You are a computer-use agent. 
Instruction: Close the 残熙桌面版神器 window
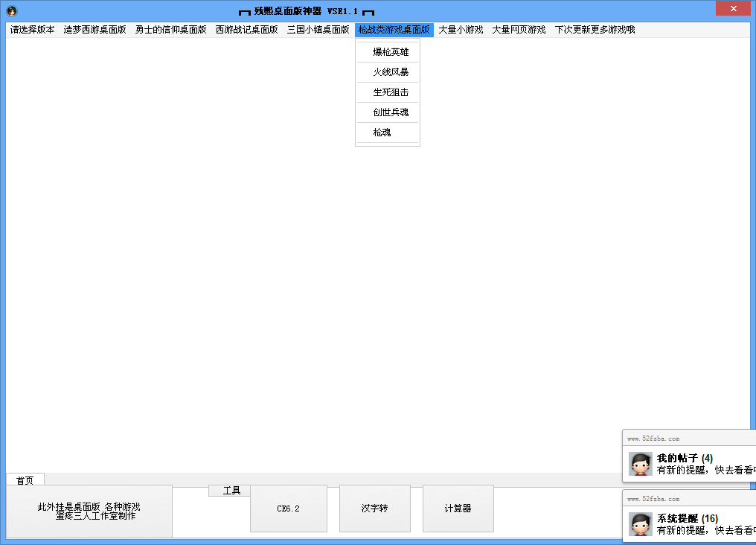pyautogui.click(x=733, y=9)
